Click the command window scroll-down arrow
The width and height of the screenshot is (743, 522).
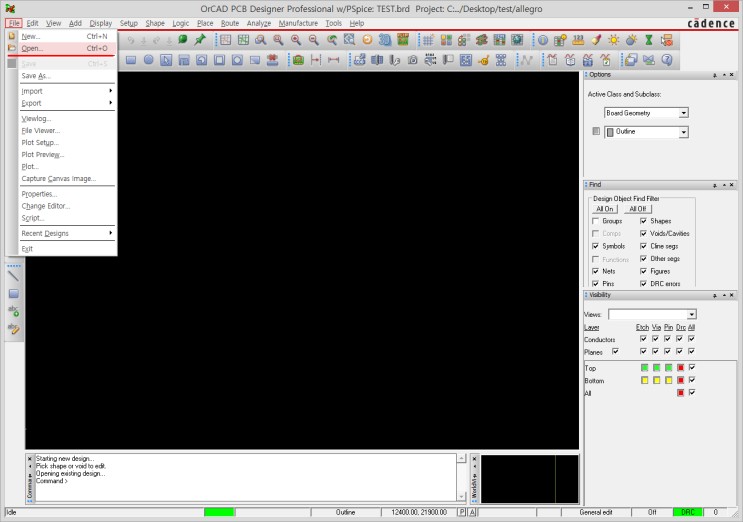click(461, 496)
